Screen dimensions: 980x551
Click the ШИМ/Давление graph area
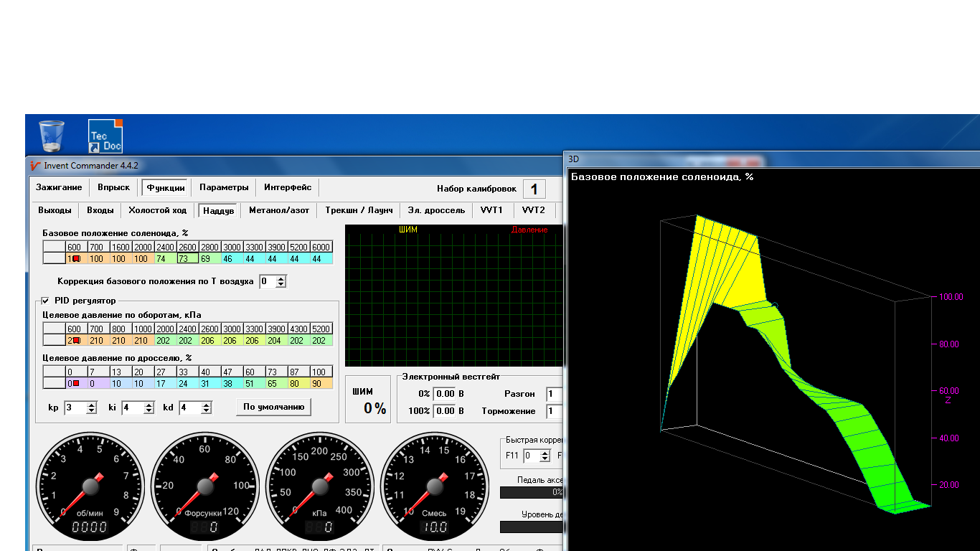[x=453, y=296]
